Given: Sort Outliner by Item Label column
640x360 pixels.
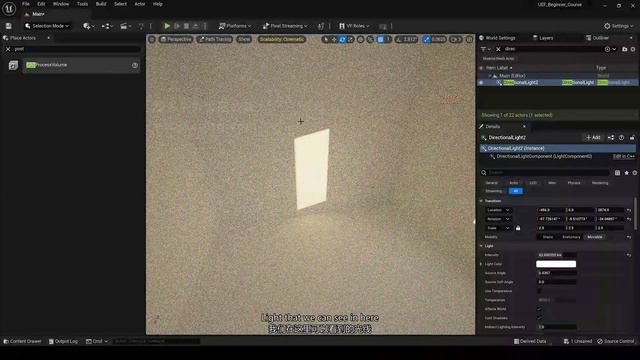Looking at the screenshot, I should [499, 68].
